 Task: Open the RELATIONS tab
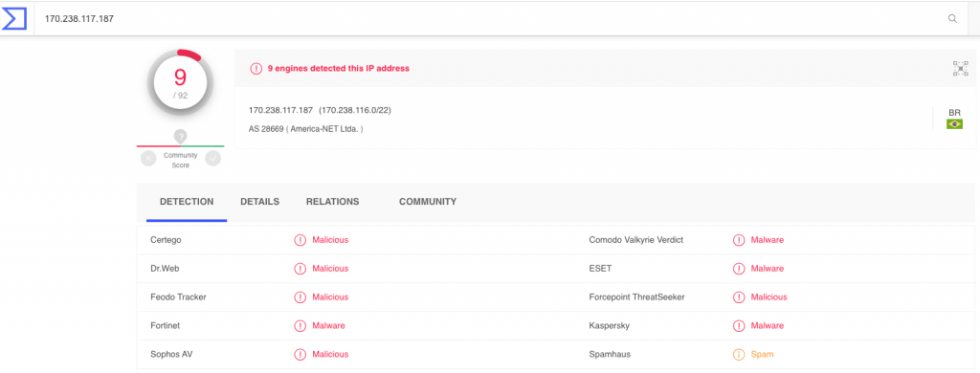332,202
